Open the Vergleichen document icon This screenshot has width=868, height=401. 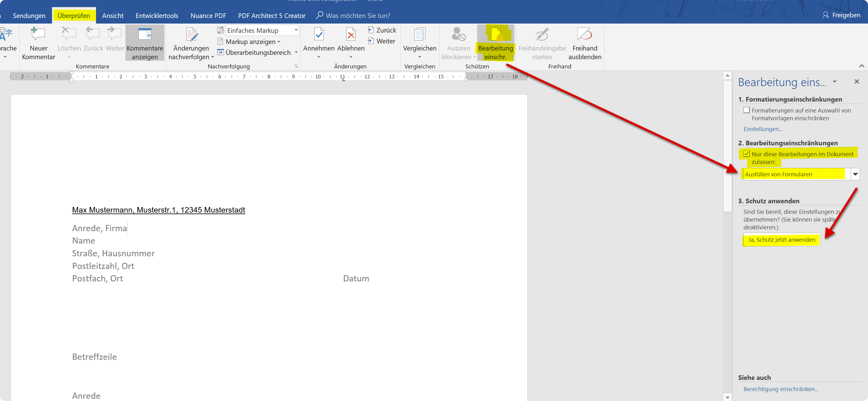tap(420, 34)
